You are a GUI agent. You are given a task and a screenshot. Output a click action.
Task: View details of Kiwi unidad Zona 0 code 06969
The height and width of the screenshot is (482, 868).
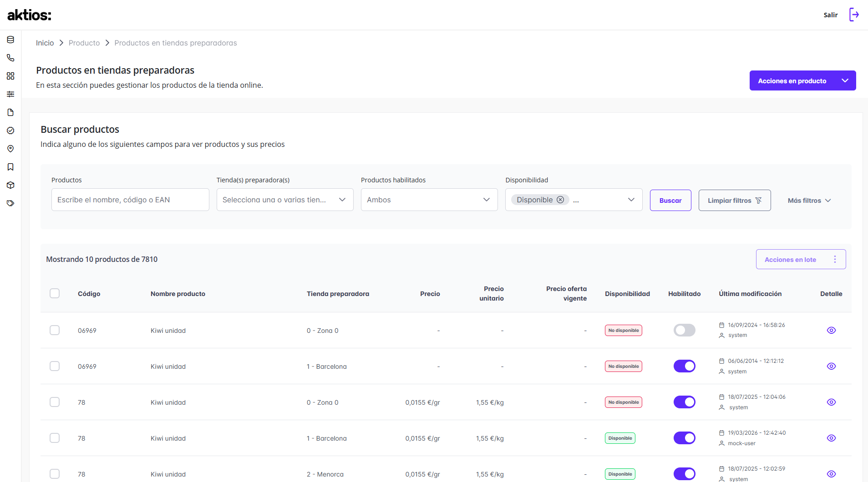(831, 330)
